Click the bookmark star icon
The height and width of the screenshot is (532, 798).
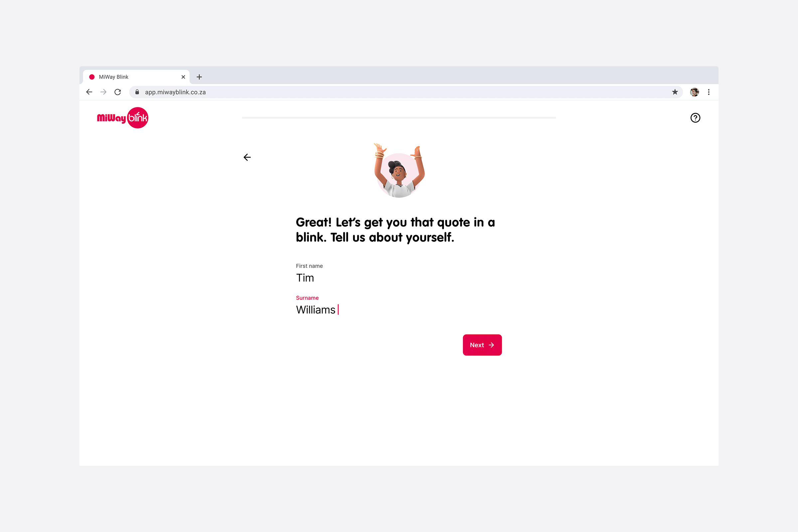click(x=675, y=91)
